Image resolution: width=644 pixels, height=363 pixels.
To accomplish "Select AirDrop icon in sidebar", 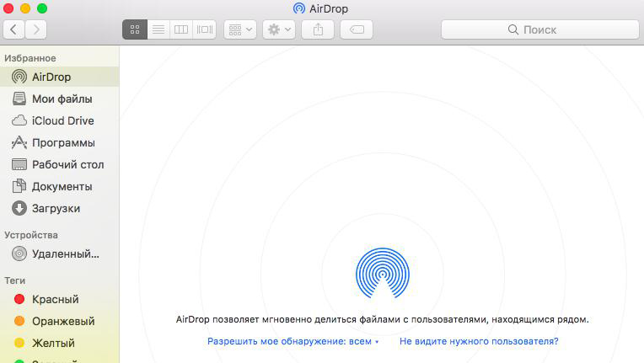I will click(19, 77).
